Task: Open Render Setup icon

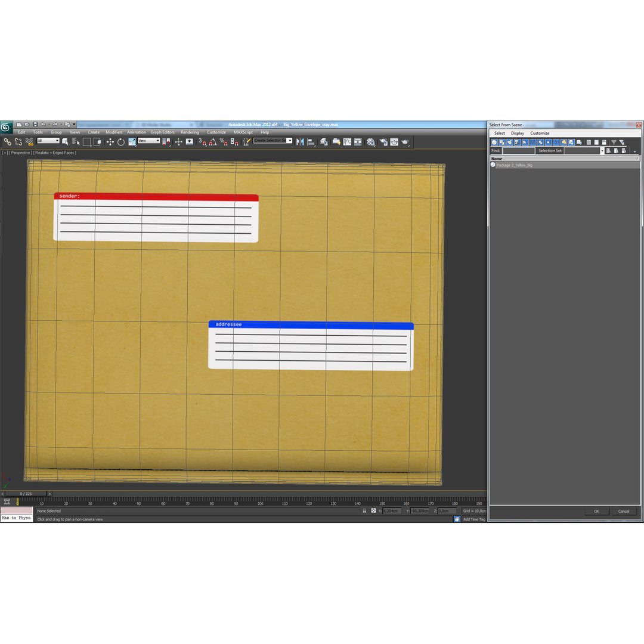Action: point(383,142)
